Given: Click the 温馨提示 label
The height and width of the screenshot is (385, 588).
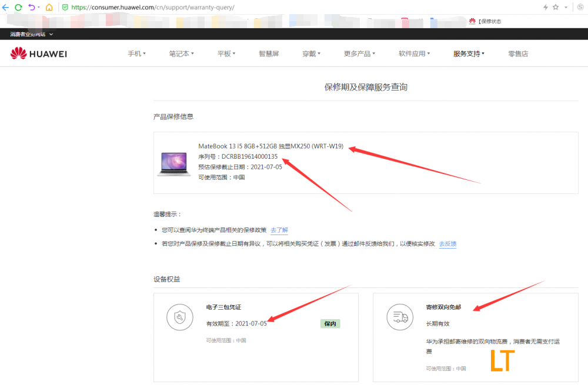Looking at the screenshot, I should pos(167,214).
